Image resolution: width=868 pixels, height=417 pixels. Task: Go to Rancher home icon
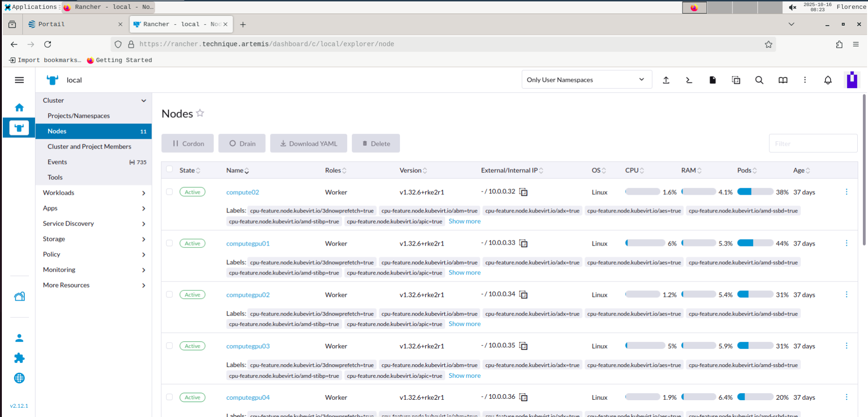[19, 107]
